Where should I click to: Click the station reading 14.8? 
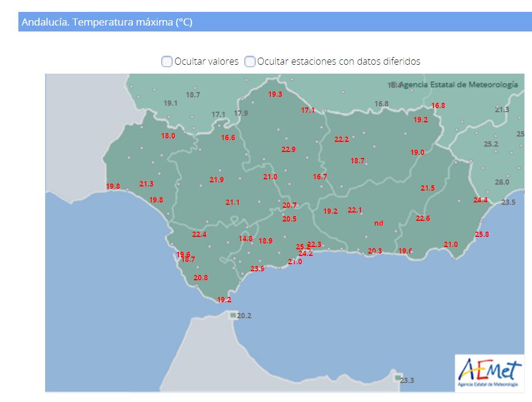coord(246,239)
